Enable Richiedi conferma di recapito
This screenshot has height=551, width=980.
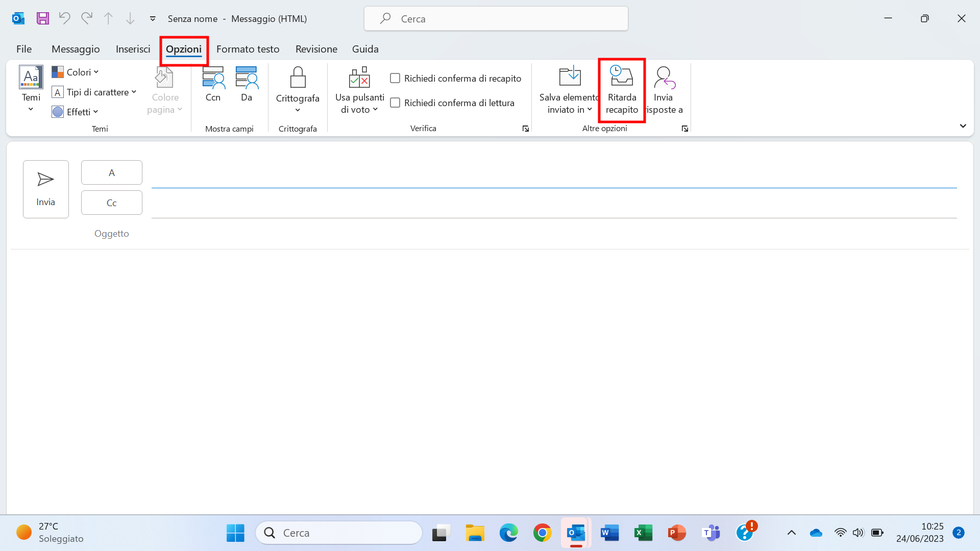(x=395, y=78)
